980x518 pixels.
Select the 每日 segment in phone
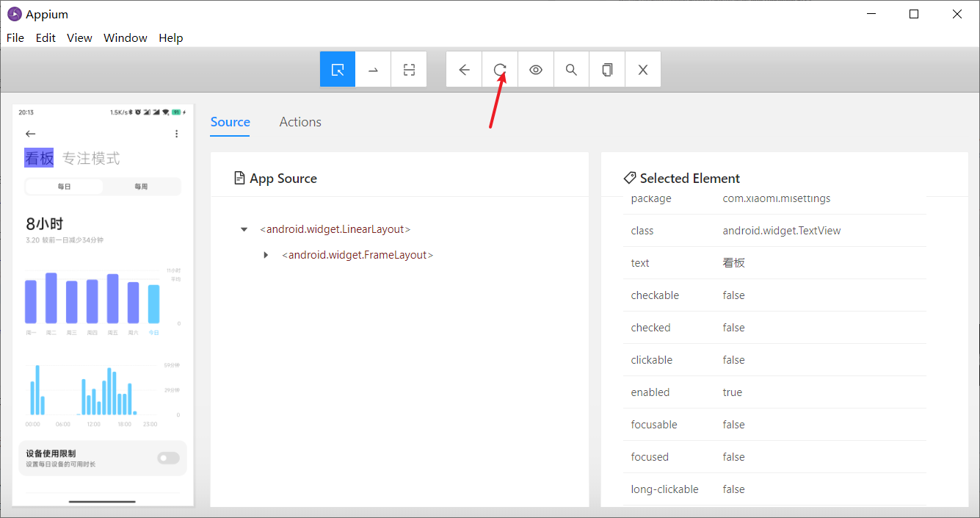[x=65, y=187]
